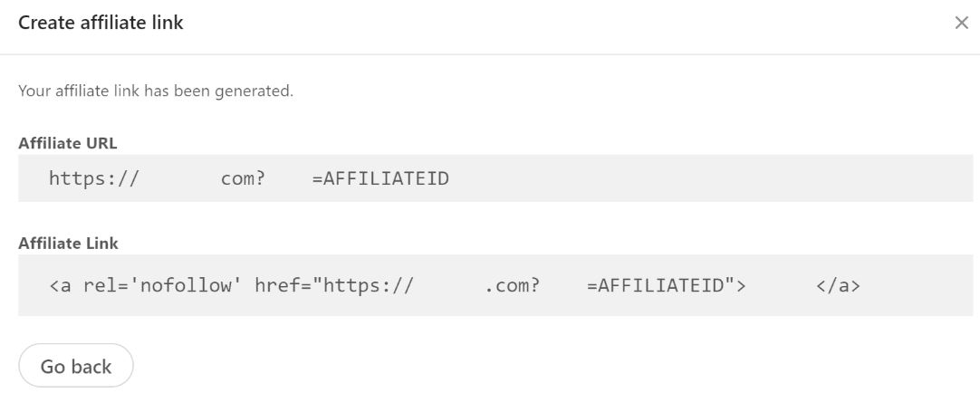
Task: Click the closing '</a>' tag in Affiliate Link
Action: [838, 286]
